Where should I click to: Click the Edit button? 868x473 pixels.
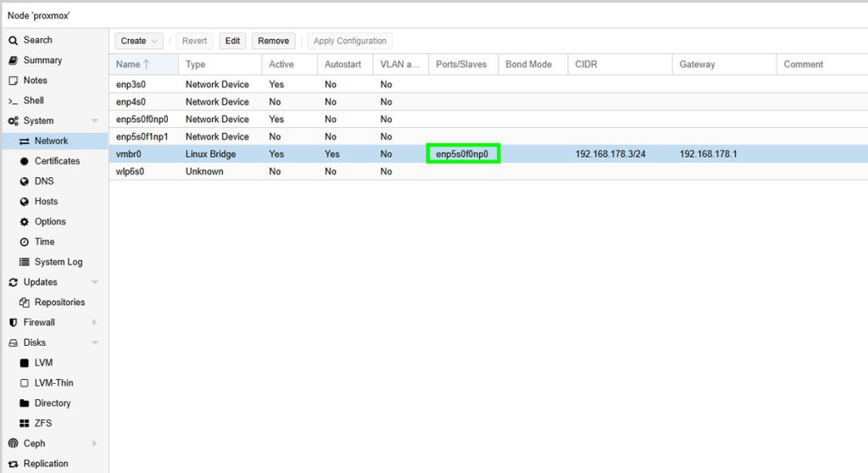232,41
